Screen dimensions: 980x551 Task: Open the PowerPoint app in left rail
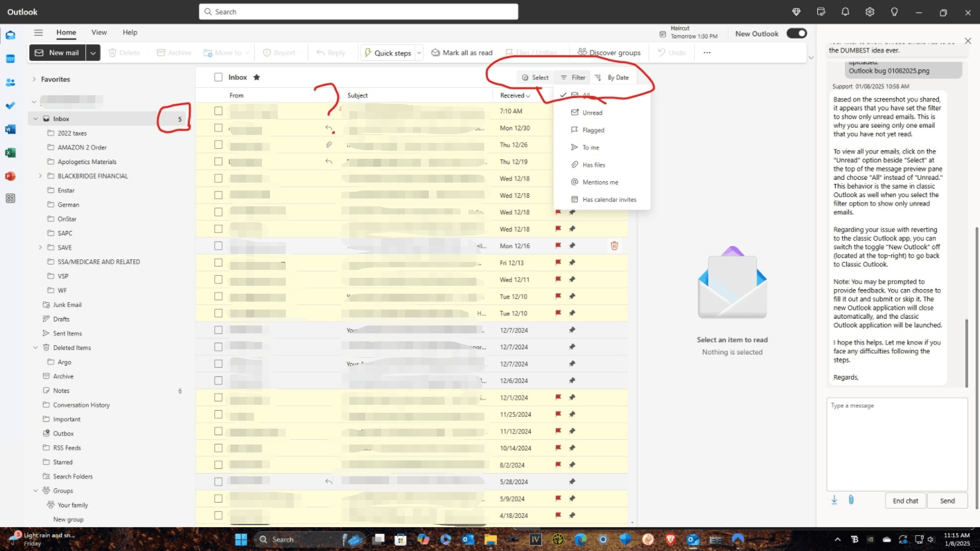pos(11,176)
